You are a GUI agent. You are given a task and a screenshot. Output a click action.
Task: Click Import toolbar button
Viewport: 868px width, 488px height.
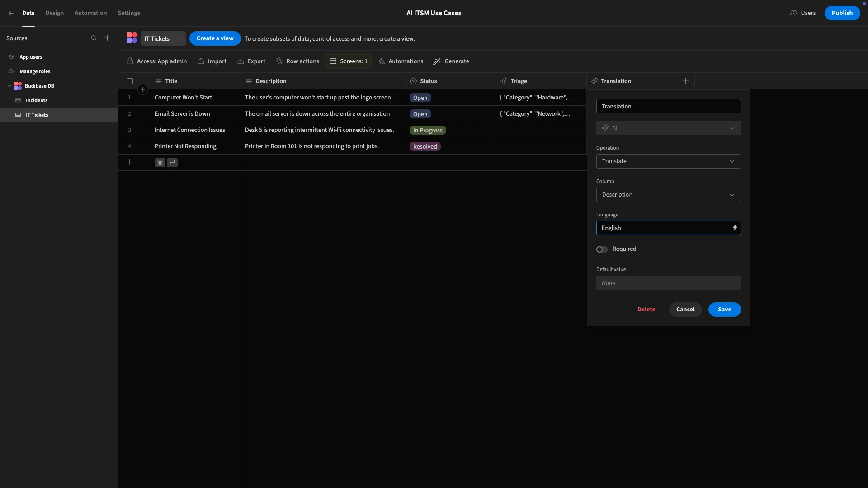tap(212, 61)
